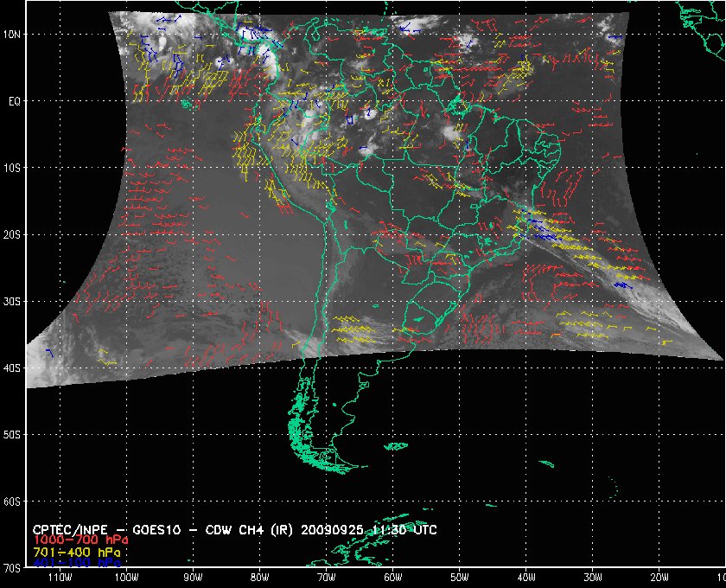Click the 90W longitude axis label
Image resolution: width=726 pixels, height=588 pixels.
(x=193, y=578)
